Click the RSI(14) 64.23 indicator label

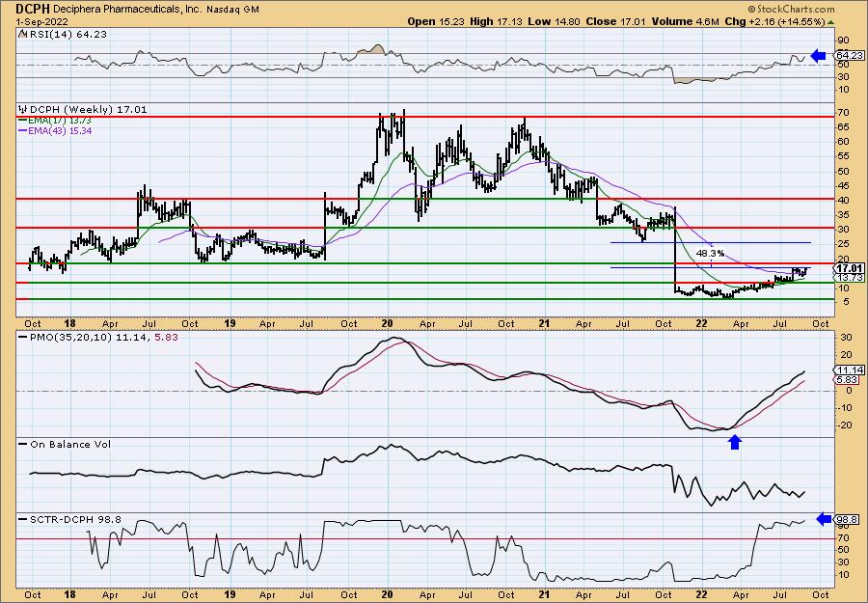(68, 34)
